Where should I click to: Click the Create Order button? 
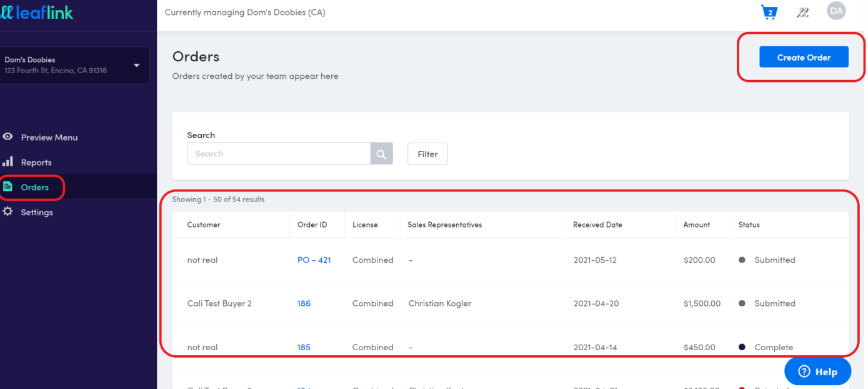click(x=804, y=57)
